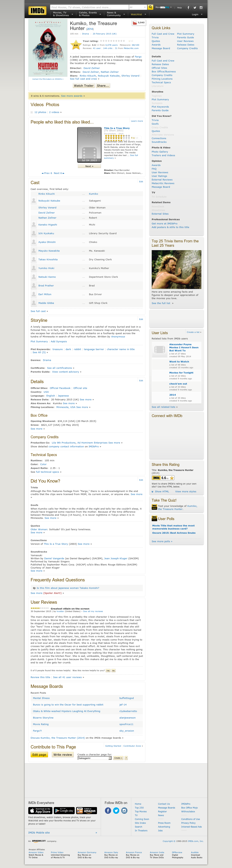This screenshot has width=232, height=868.
Task: Open the Watchlist dropdown menu
Action: [138, 15]
